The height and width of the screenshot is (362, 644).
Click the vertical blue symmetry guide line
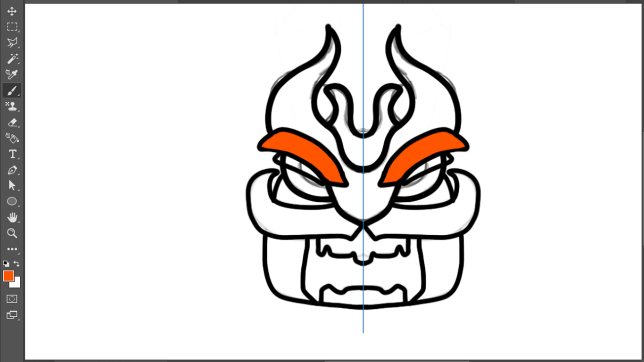coord(363,168)
